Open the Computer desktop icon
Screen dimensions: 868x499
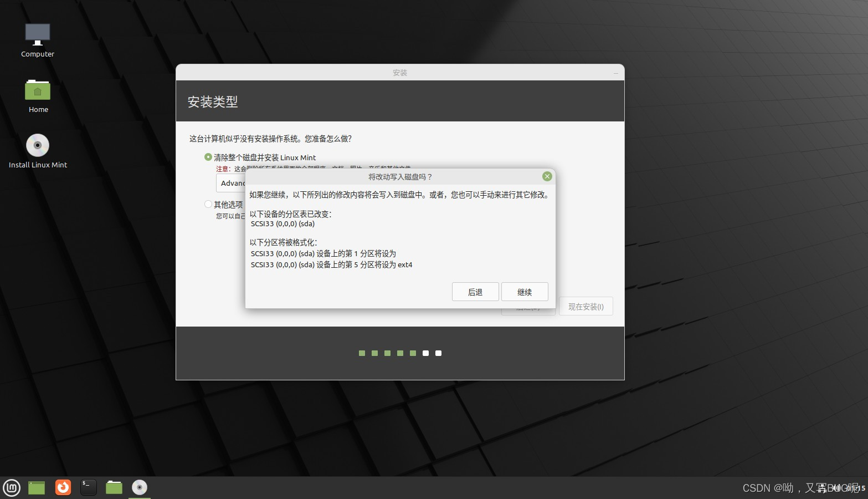pos(38,40)
